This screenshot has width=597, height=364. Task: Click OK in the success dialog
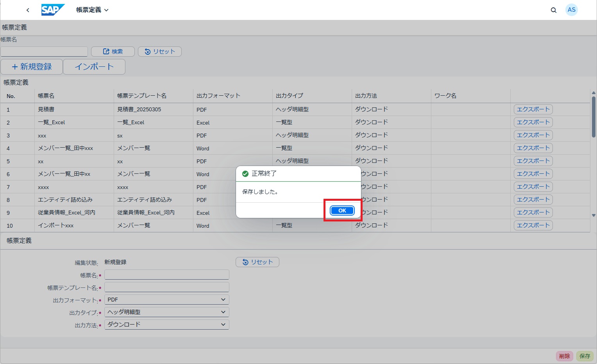click(342, 211)
